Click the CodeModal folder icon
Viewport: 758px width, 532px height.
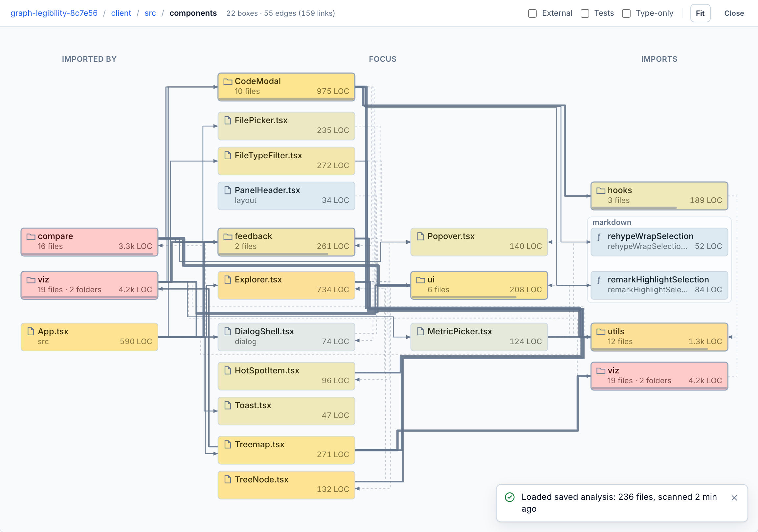[x=228, y=81]
